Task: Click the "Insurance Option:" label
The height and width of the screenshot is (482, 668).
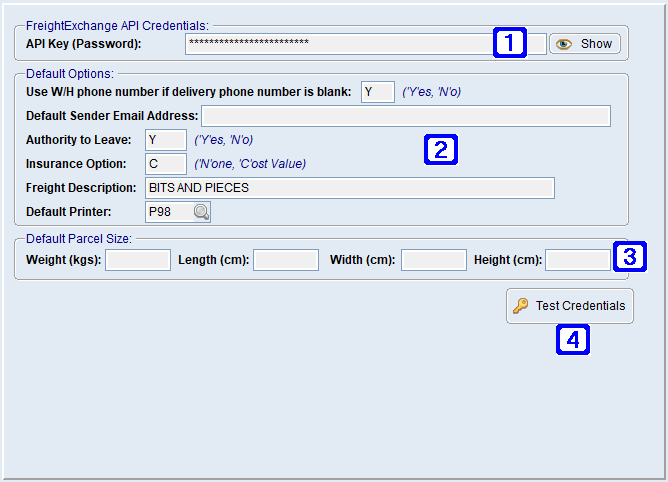Action: pos(76,164)
